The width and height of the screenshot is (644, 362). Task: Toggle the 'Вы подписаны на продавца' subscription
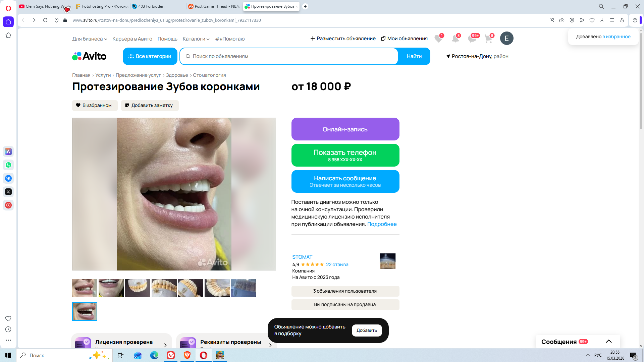point(345,304)
